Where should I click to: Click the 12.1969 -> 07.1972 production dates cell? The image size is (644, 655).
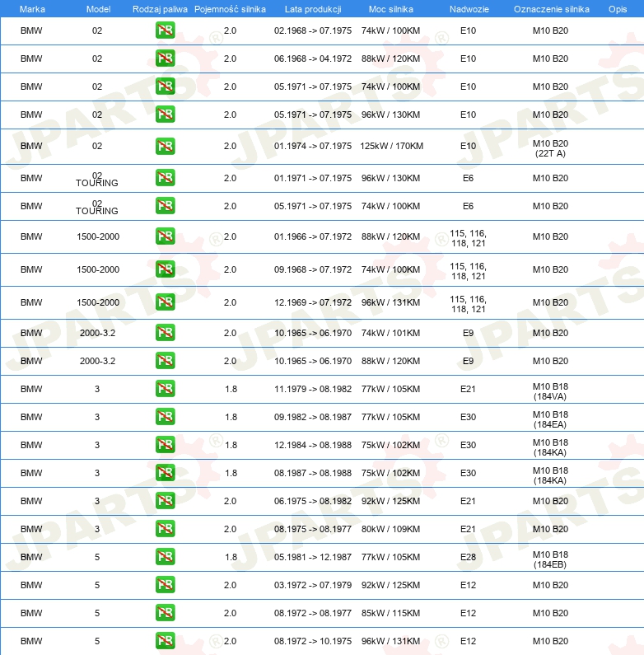pos(313,302)
